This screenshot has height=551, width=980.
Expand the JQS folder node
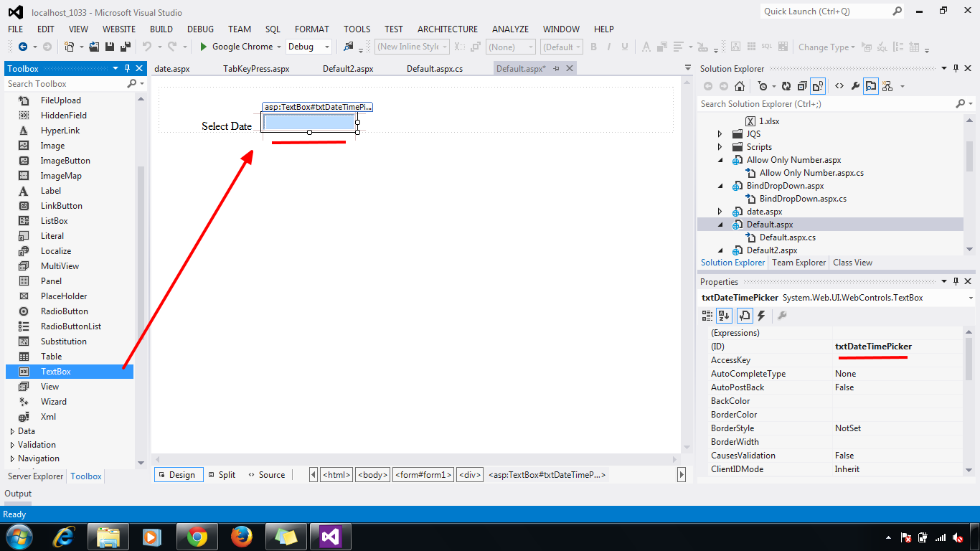click(720, 134)
